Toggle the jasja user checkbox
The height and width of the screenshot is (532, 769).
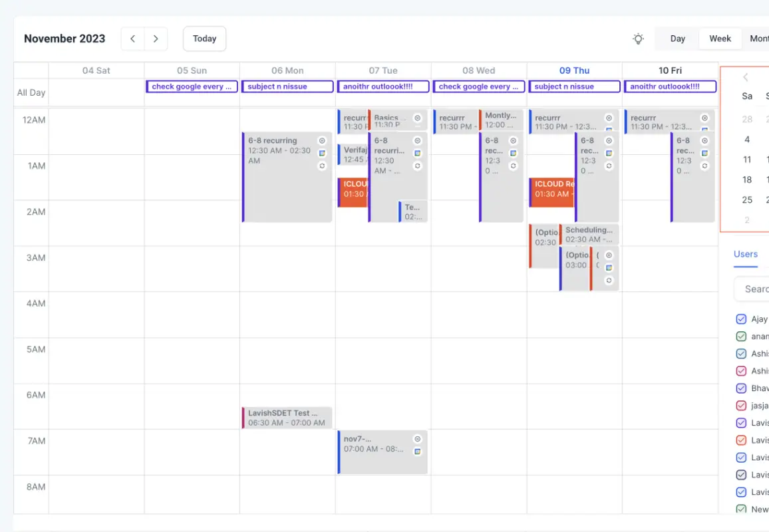(x=741, y=405)
